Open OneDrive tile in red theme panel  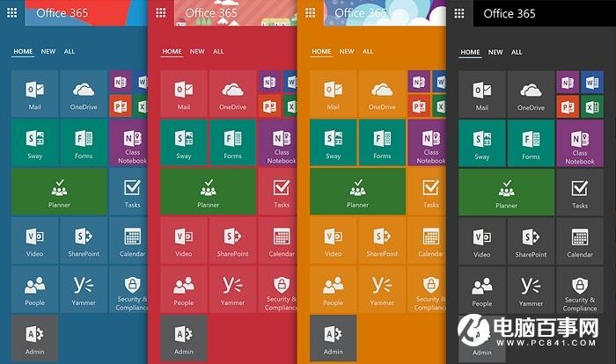click(x=232, y=93)
